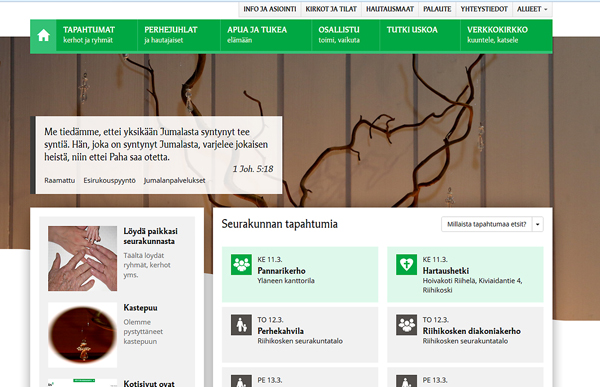Click the event filter dropdown arrow
Image resolution: width=600 pixels, height=387 pixels.
(x=538, y=224)
